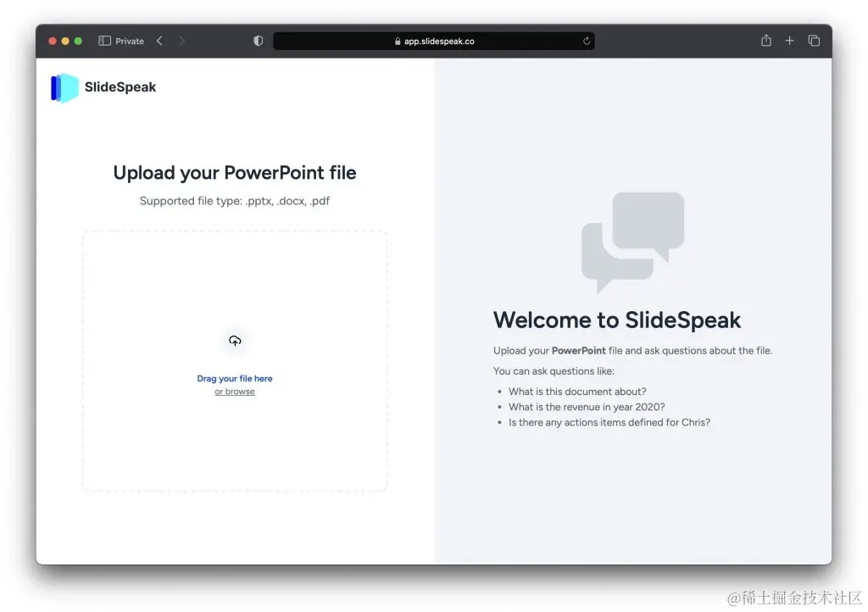Click the 'Upload your PowerPoint file' heading

[x=235, y=173]
